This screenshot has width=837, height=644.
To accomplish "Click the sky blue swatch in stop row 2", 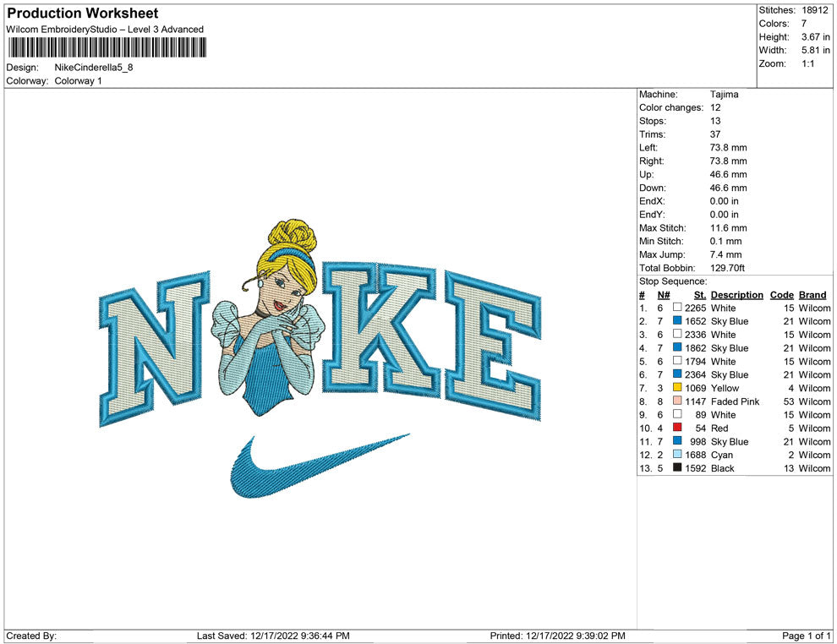I will [677, 320].
